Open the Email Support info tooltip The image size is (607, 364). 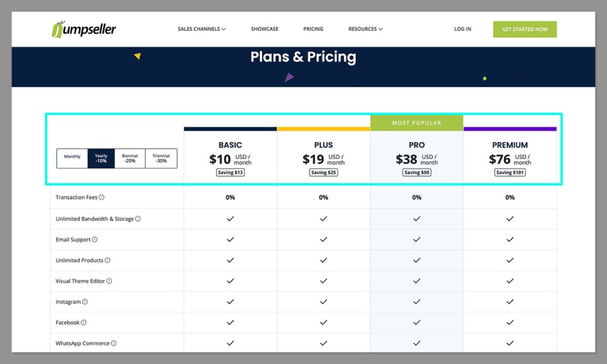coord(95,240)
